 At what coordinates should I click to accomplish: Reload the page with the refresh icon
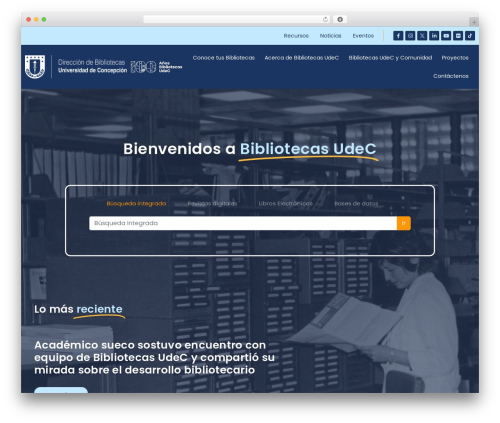tap(325, 19)
